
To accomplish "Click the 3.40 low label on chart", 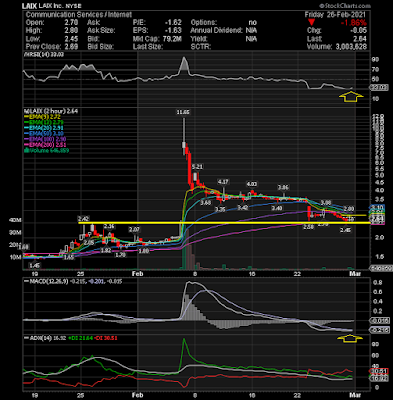I will coord(277,208).
